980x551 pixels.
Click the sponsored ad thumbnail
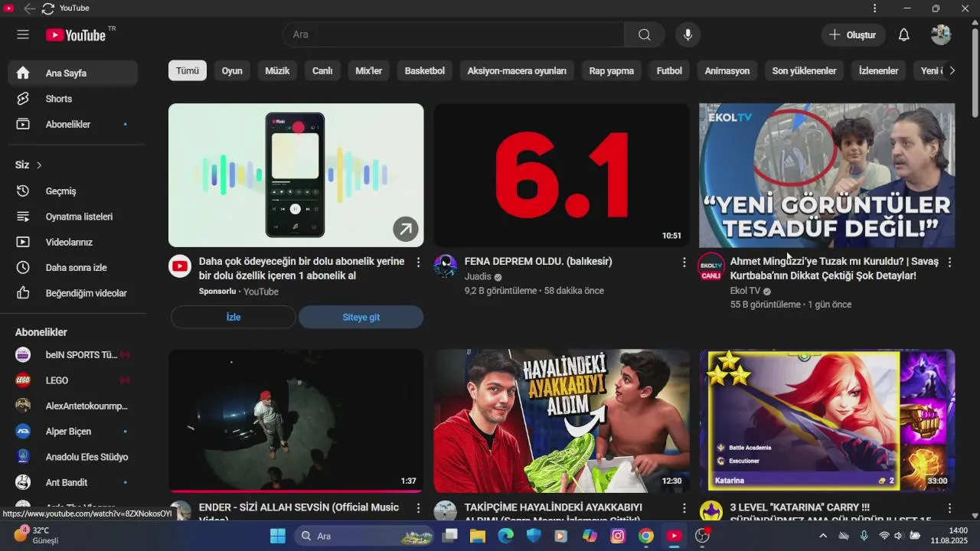click(x=296, y=175)
